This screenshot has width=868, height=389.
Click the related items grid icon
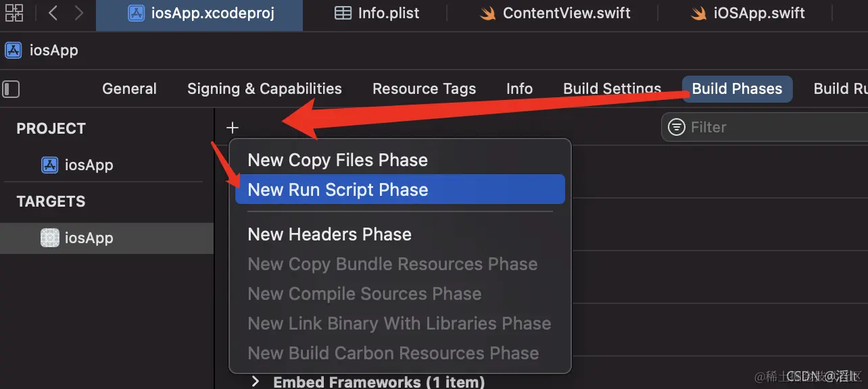pos(14,13)
